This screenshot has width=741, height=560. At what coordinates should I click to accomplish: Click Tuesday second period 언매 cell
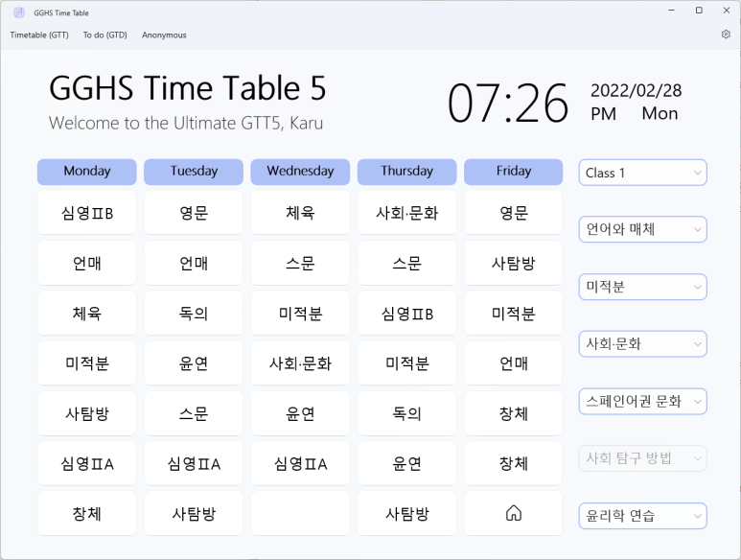(x=194, y=263)
